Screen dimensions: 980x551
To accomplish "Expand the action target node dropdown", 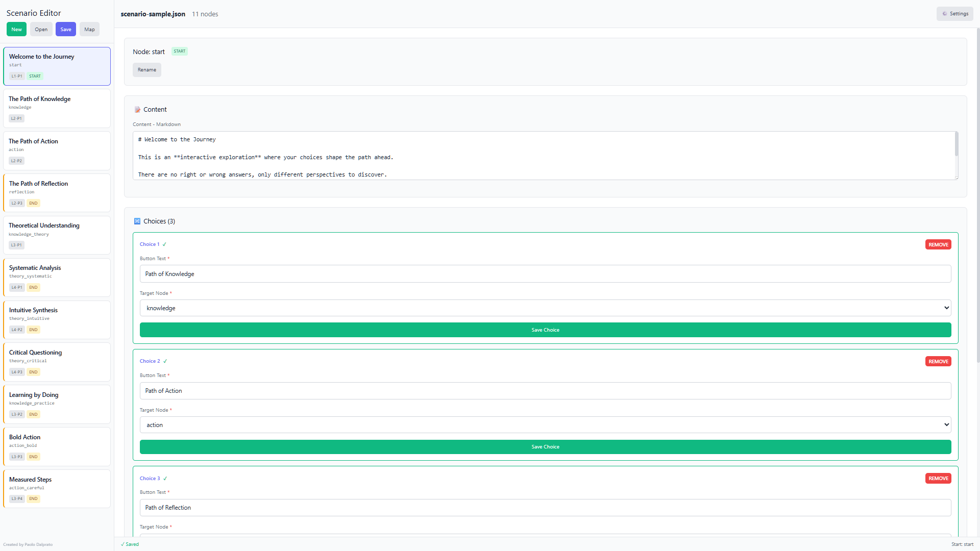I will (545, 425).
